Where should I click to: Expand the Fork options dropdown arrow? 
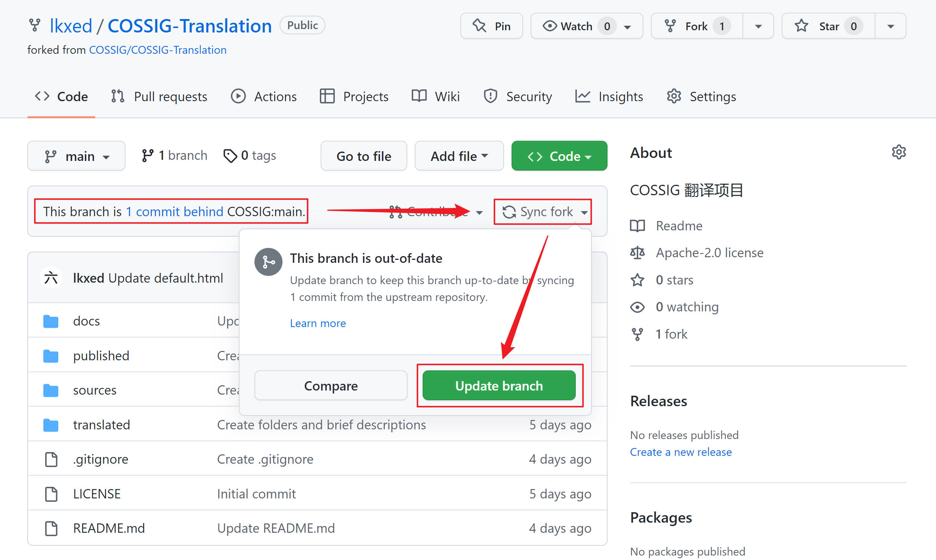click(x=758, y=26)
